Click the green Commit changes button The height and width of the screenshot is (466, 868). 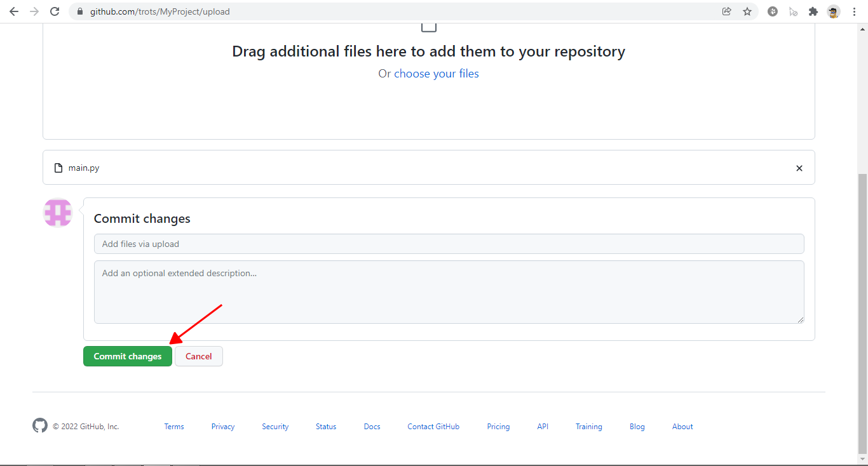click(x=128, y=356)
